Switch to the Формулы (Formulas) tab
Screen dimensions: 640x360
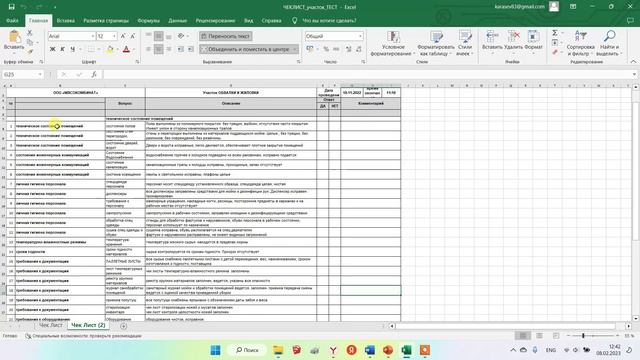click(x=149, y=20)
